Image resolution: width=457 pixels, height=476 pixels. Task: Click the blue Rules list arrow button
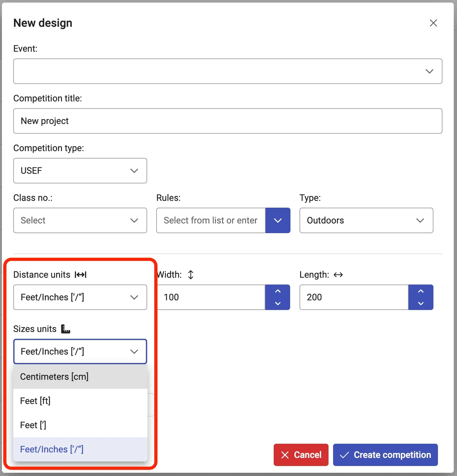click(x=278, y=220)
